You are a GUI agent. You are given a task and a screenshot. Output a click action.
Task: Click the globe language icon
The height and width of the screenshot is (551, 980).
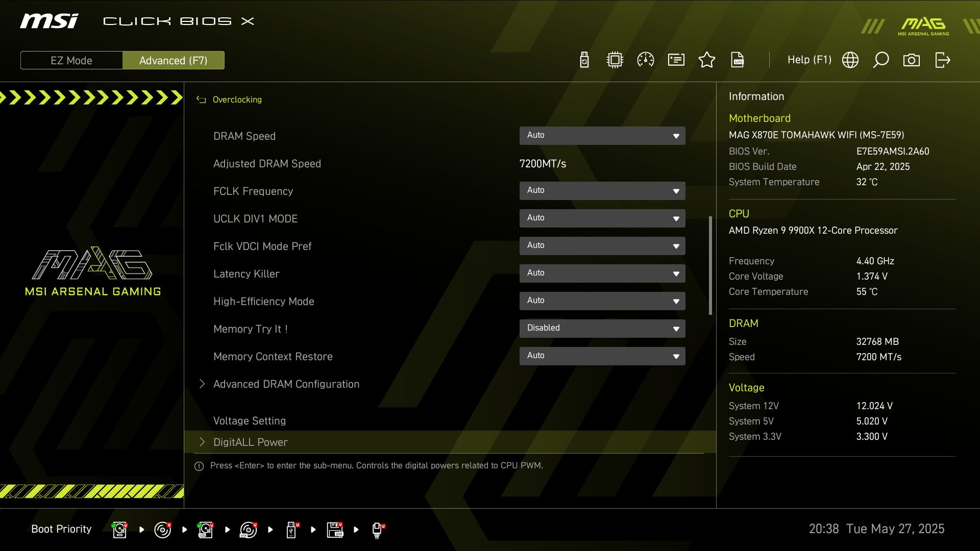click(850, 60)
